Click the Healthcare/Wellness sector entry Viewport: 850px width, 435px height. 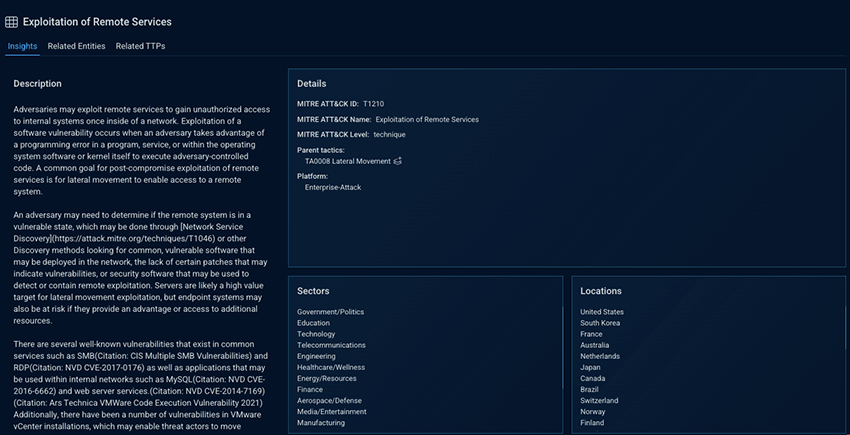point(330,367)
